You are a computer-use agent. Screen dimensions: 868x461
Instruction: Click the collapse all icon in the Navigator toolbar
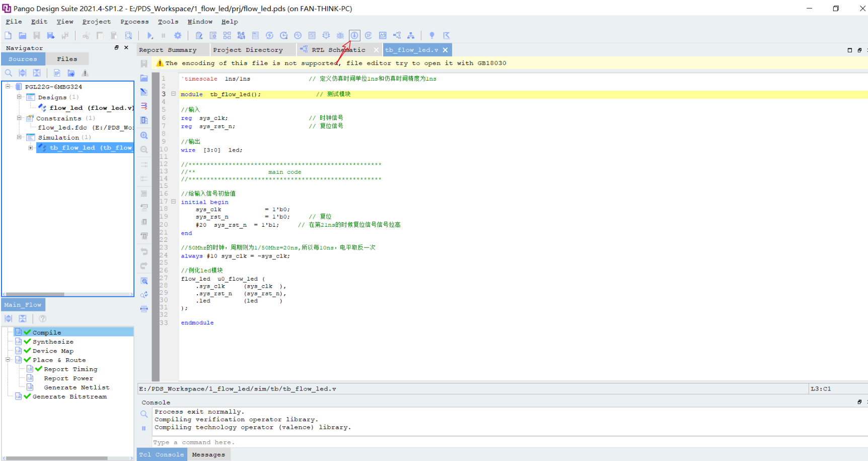pos(37,73)
